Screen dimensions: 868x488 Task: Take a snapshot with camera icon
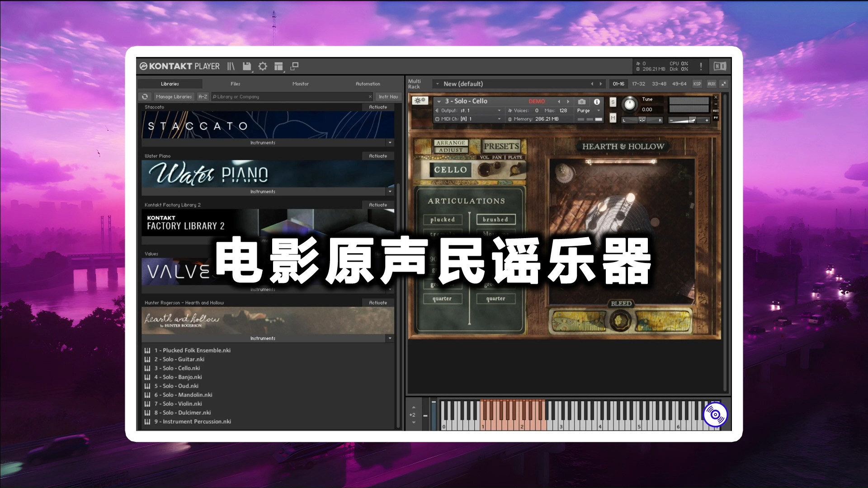pos(582,102)
